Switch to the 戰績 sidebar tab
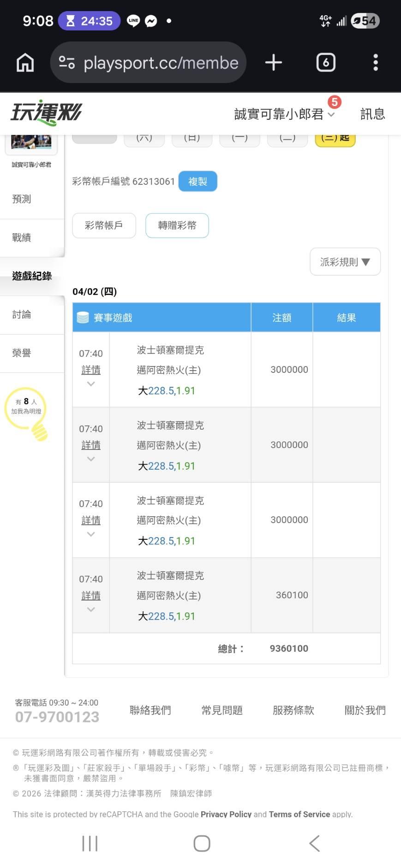The image size is (401, 868). point(22,237)
